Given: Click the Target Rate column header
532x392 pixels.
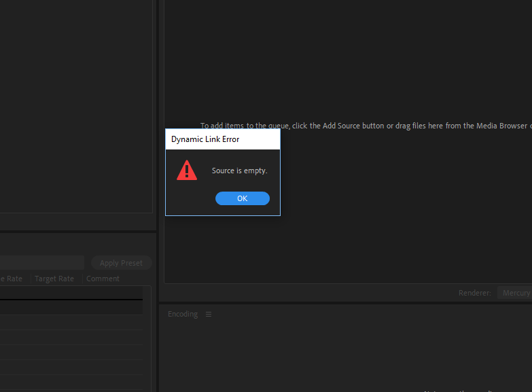Looking at the screenshot, I should click(54, 279).
